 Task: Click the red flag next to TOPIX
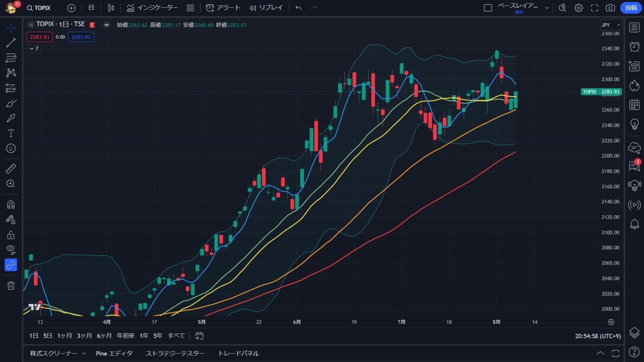pyautogui.click(x=92, y=25)
